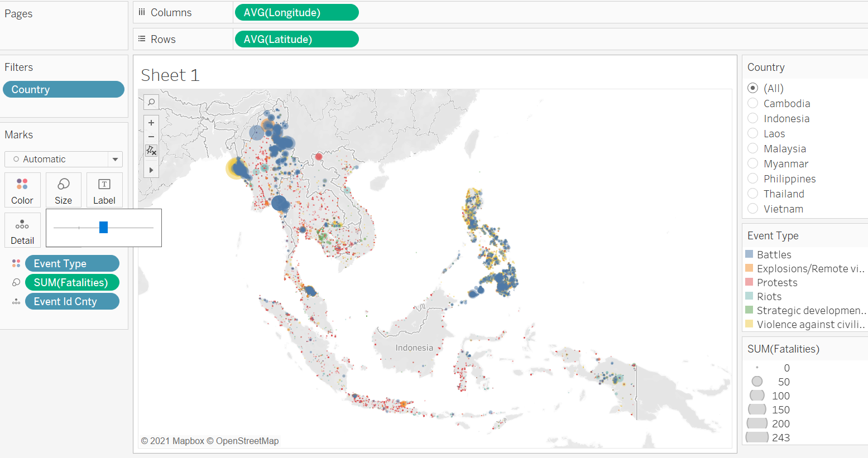Zoom in with the map plus button
The image size is (868, 458).
tap(151, 123)
